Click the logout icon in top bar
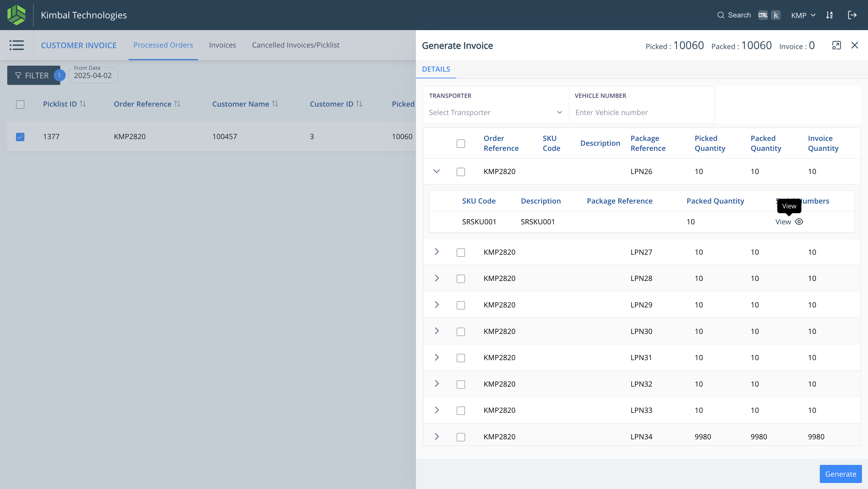This screenshot has width=868, height=489. (x=852, y=15)
